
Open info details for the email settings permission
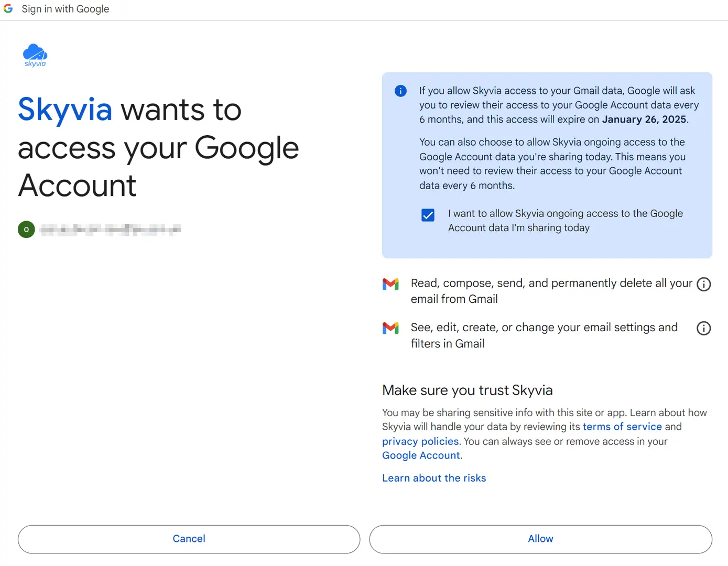pyautogui.click(x=703, y=328)
